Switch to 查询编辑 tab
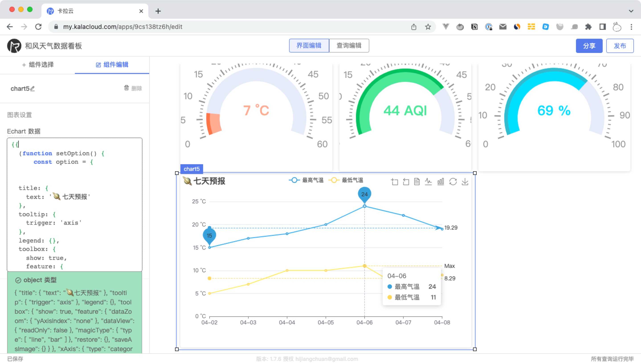 [x=349, y=45]
